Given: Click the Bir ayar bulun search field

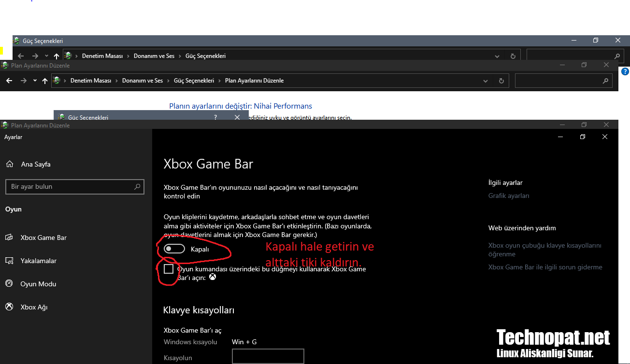Looking at the screenshot, I should [75, 186].
